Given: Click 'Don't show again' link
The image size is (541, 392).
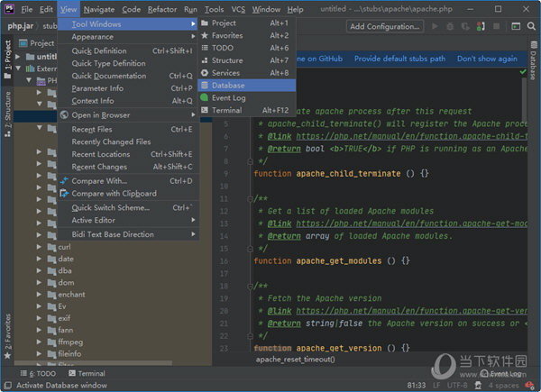Looking at the screenshot, I should click(x=487, y=59).
